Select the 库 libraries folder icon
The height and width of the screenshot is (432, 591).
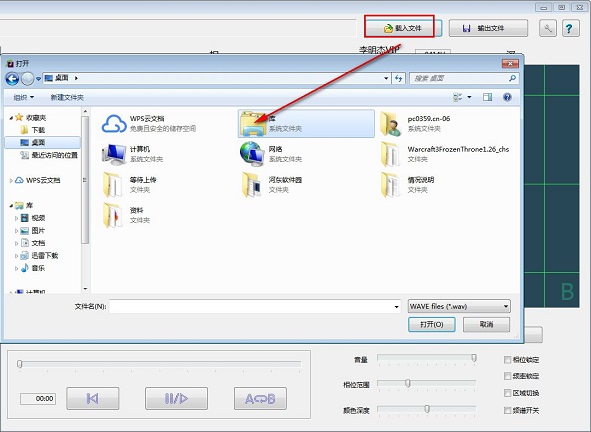[x=253, y=124]
